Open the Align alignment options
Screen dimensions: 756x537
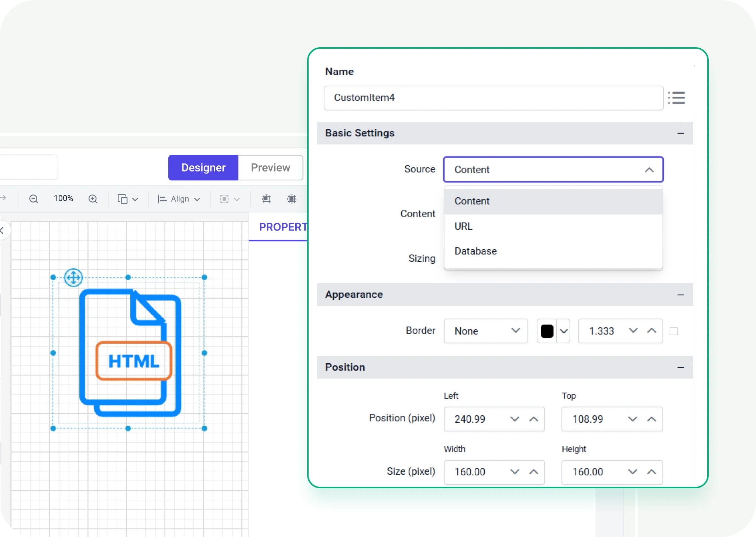[x=178, y=199]
